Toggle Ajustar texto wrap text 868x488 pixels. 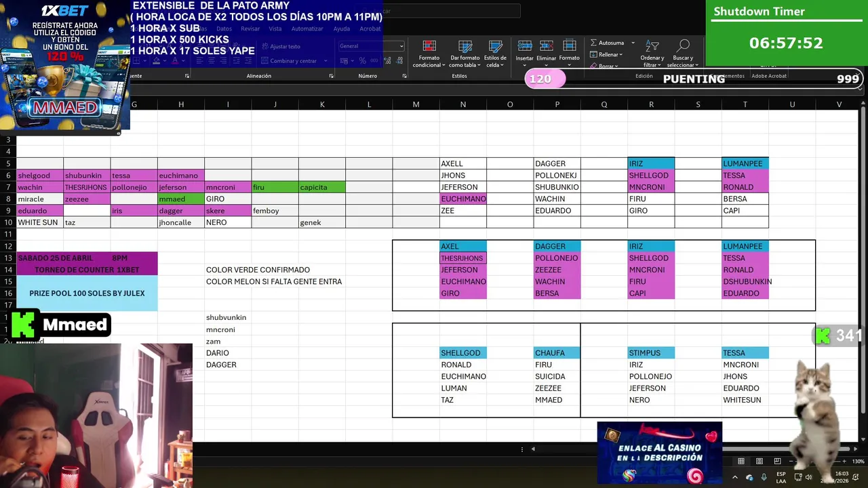point(280,46)
